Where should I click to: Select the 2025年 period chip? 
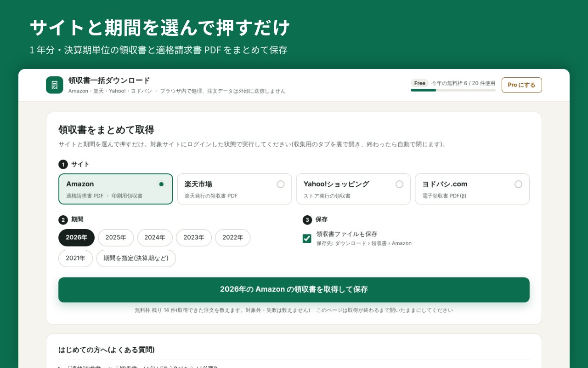[x=116, y=238]
